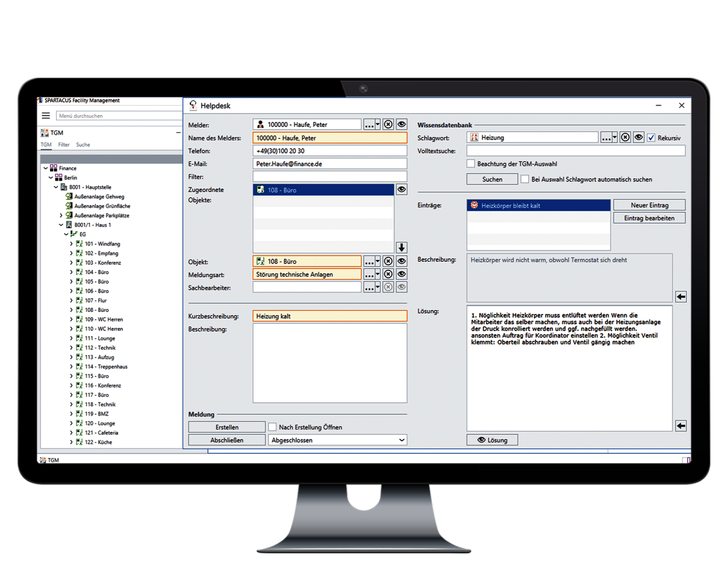This screenshot has width=728, height=571.
Task: Clear the Schlagwort field with the X icon
Action: [x=624, y=137]
